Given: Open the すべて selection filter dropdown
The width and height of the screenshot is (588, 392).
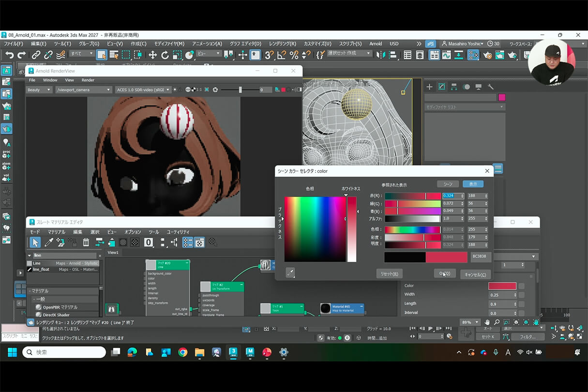Looking at the screenshot, I should [81, 53].
